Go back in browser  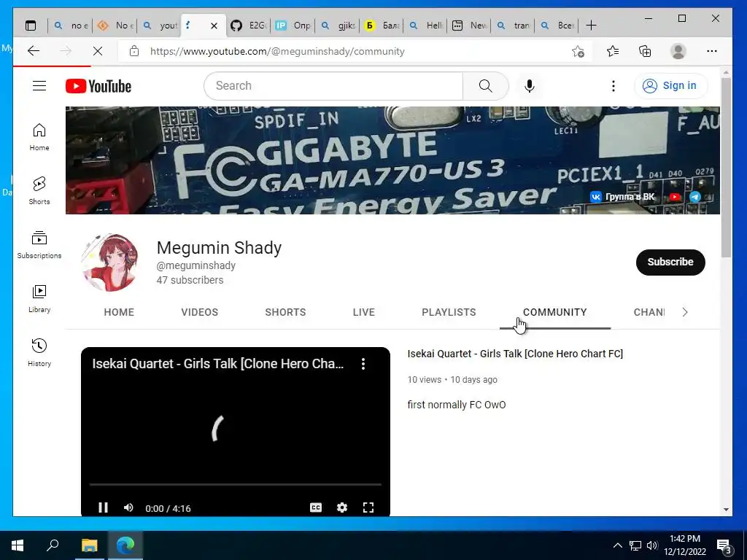tap(34, 51)
